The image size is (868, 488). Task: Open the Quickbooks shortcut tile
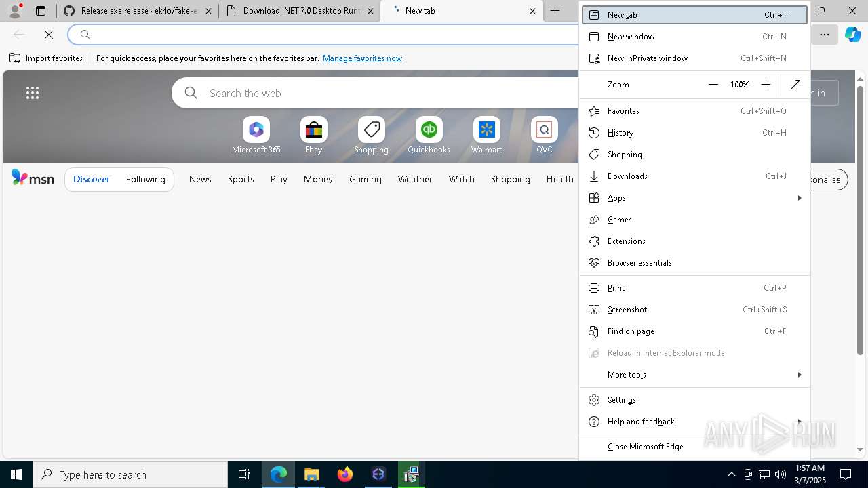tap(429, 136)
